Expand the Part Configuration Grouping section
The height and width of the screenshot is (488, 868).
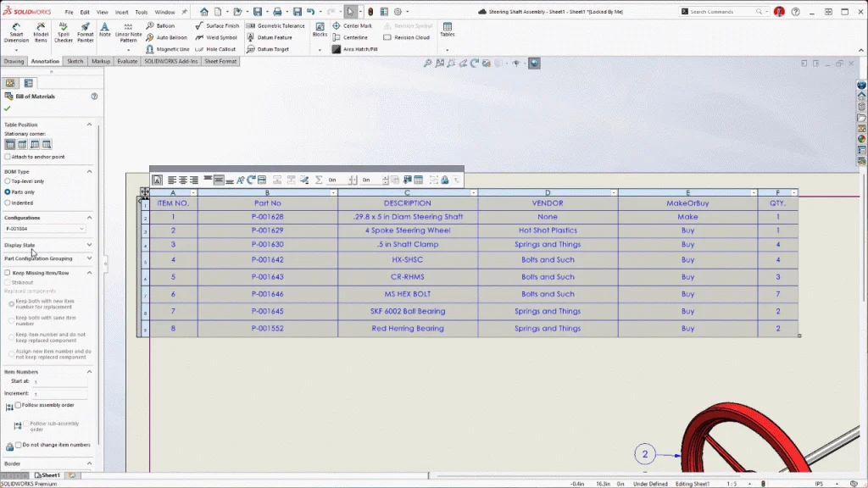pyautogui.click(x=89, y=258)
